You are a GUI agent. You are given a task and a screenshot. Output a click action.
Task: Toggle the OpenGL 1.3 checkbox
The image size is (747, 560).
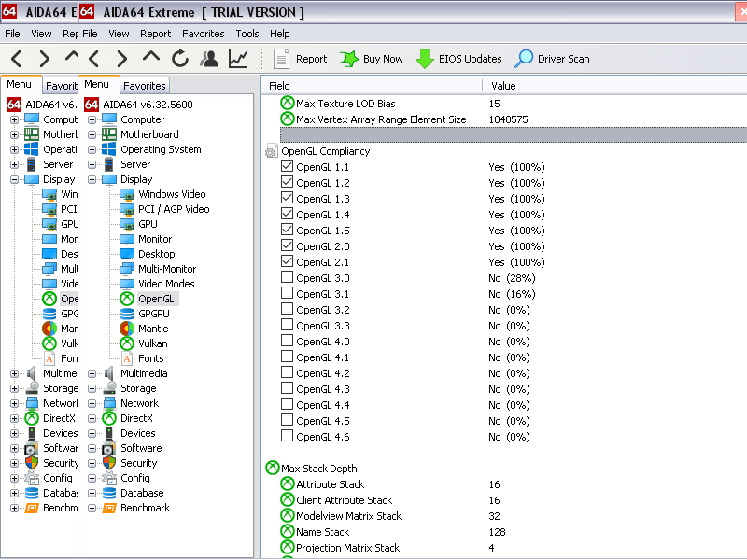[x=287, y=198]
